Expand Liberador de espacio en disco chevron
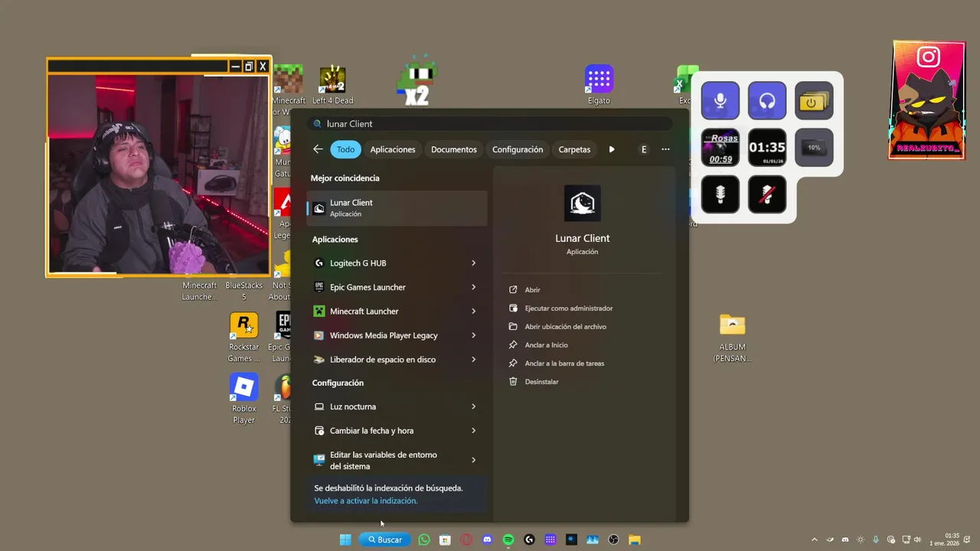Screen dimensions: 980x551 473,360
